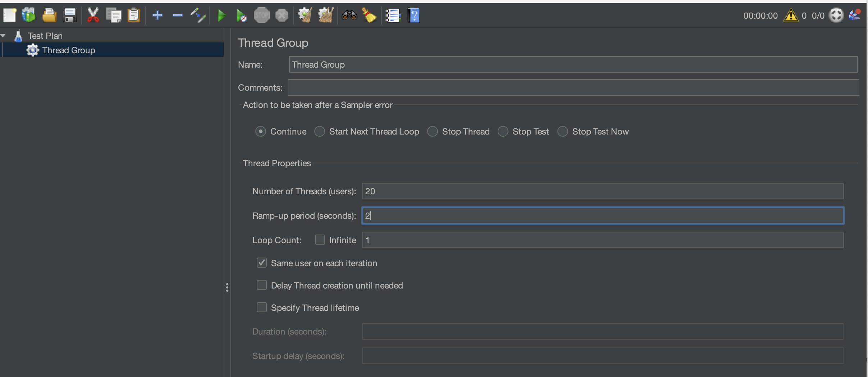Open Search with the binoculars icon
The image size is (868, 377).
click(x=349, y=15)
